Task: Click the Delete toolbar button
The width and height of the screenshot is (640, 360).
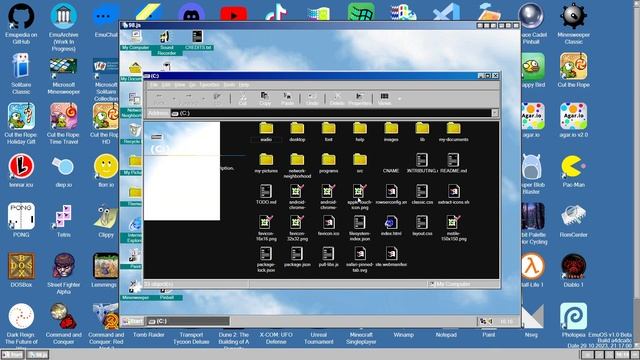Action: [337, 99]
